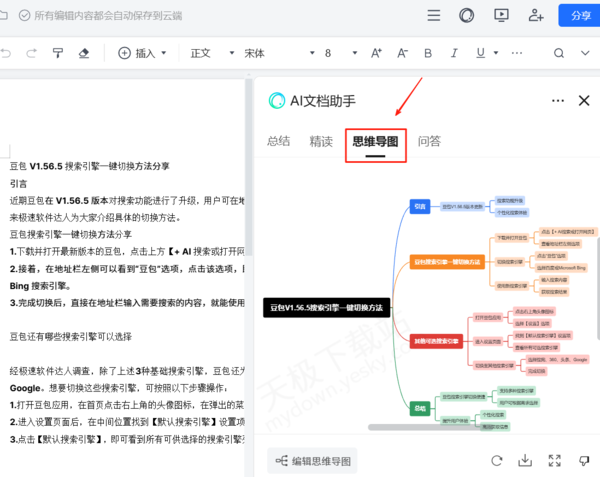This screenshot has height=477, width=600.
Task: Close the AI文档助手 panel
Action: 584,101
